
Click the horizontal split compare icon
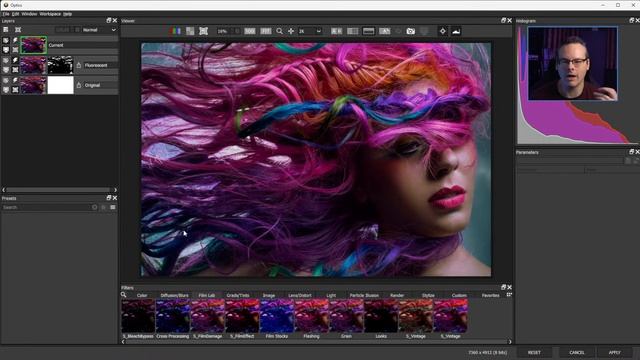[369, 31]
